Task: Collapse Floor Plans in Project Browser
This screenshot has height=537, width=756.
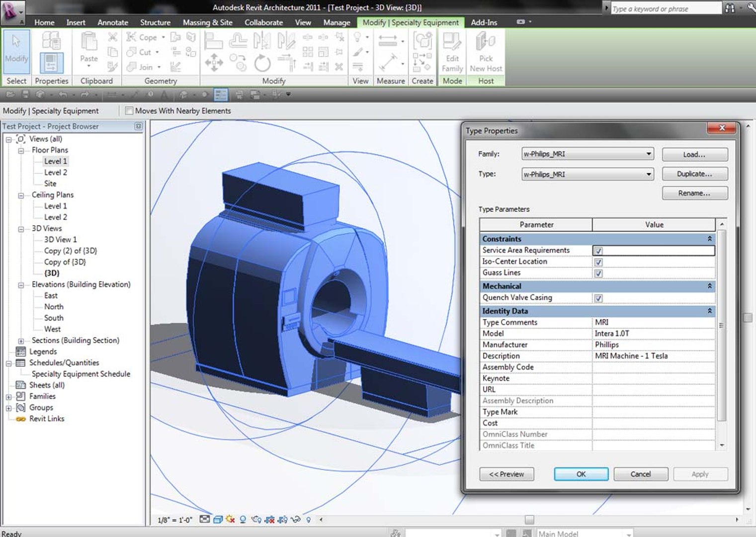Action: (x=21, y=151)
